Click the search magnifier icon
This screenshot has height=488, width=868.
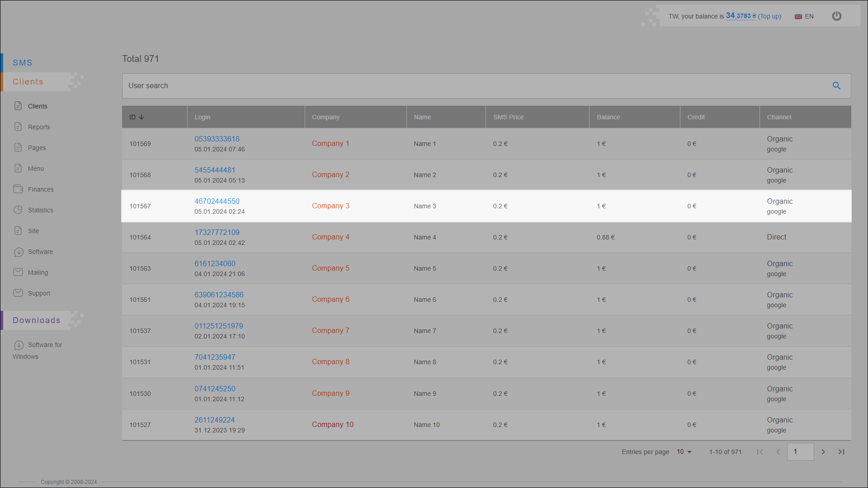836,86
